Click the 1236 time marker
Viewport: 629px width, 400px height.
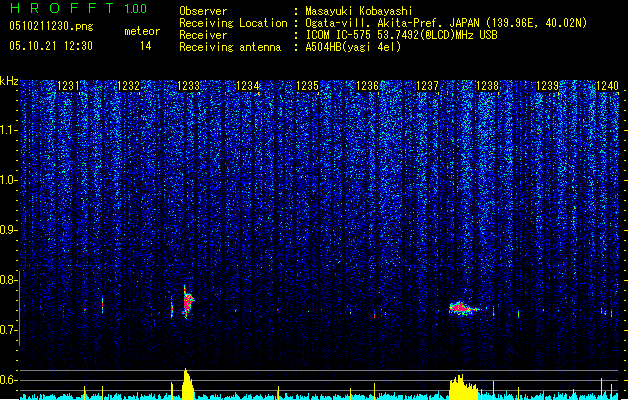[x=367, y=86]
